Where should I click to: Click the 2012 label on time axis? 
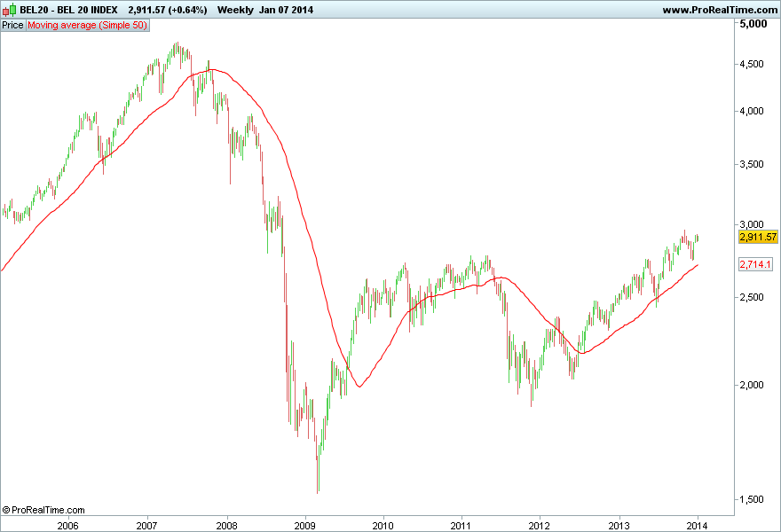(540, 526)
